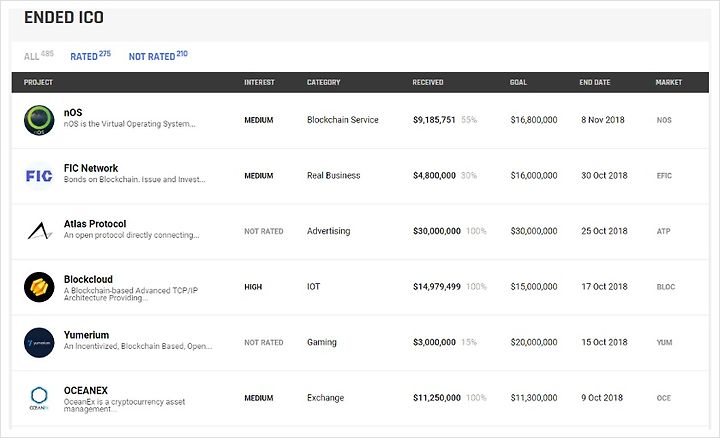
Task: Click the $4,800,000 received amount
Action: click(434, 175)
